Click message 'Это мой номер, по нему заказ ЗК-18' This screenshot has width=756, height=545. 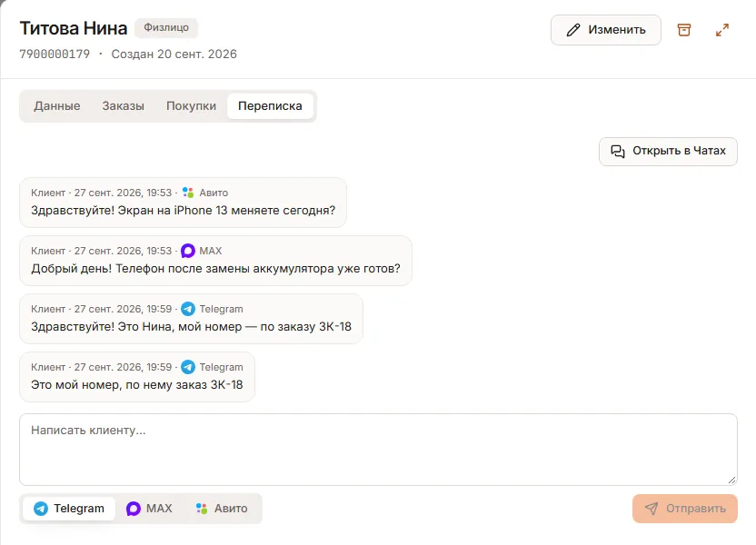tap(137, 377)
